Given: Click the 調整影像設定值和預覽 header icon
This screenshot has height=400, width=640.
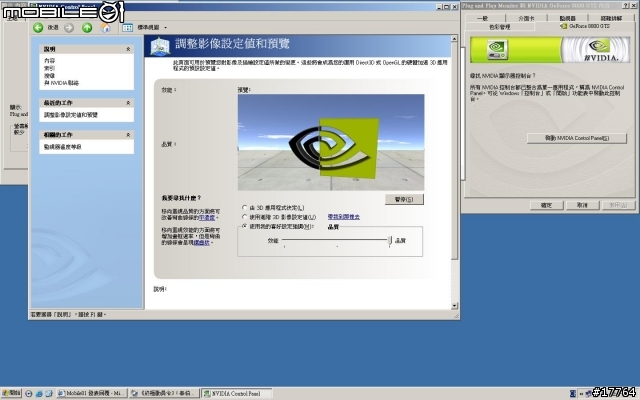Looking at the screenshot, I should 160,46.
